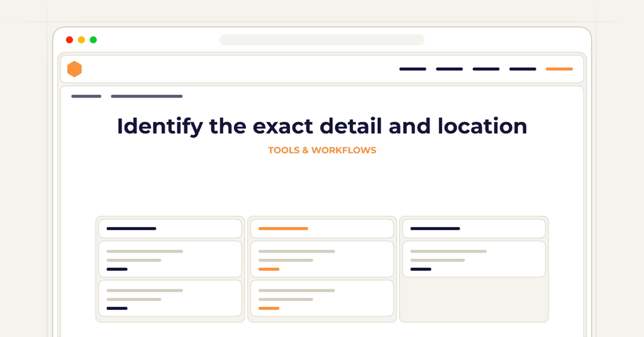Select the left column header card
This screenshot has width=644, height=337.
tap(170, 229)
